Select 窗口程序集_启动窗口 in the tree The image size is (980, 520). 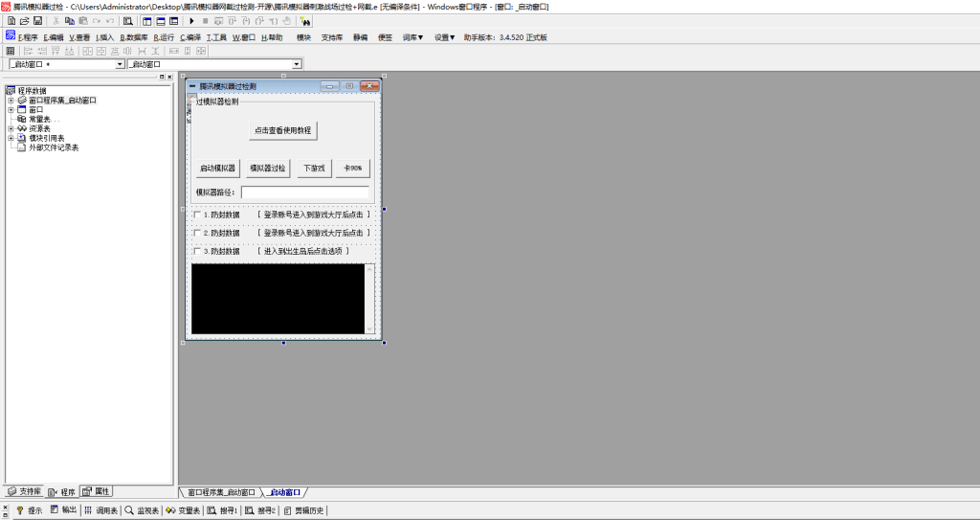[x=62, y=101]
